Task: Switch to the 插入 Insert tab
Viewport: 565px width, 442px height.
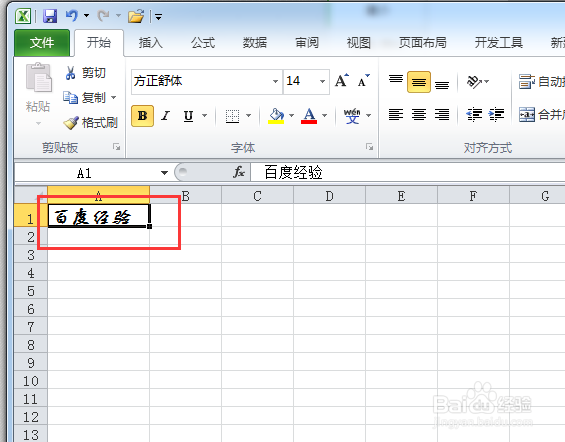Action: click(151, 43)
